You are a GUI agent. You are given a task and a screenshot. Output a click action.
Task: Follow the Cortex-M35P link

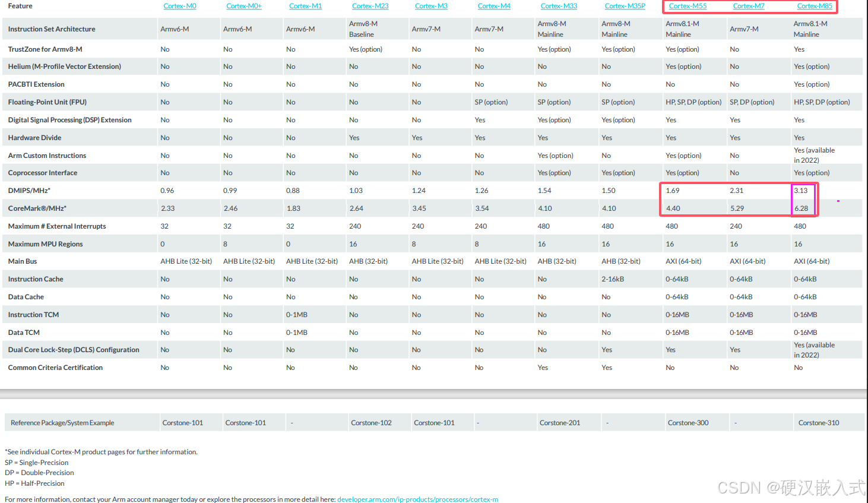coord(625,6)
